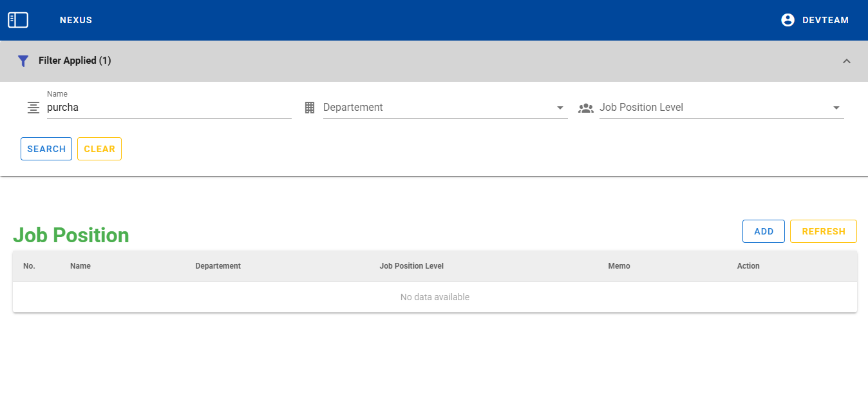Click the REFRESH button
868x411 pixels.
click(x=823, y=231)
